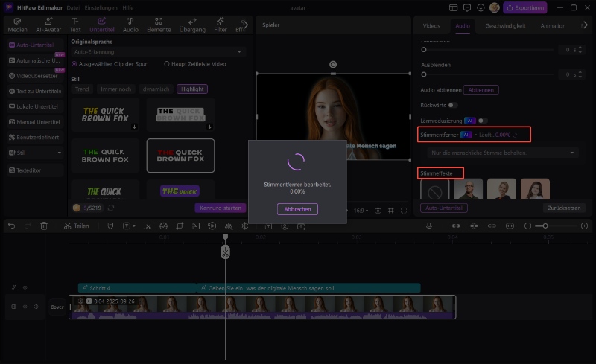Click the microphone voice-over icon
Image resolution: width=596 pixels, height=364 pixels.
tap(429, 226)
